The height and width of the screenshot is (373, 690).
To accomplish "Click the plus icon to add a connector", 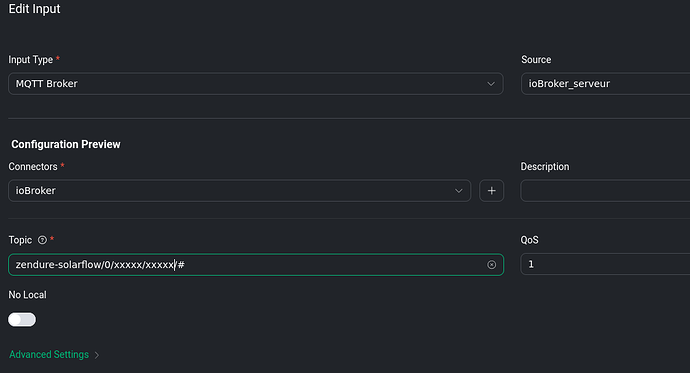I will [491, 190].
